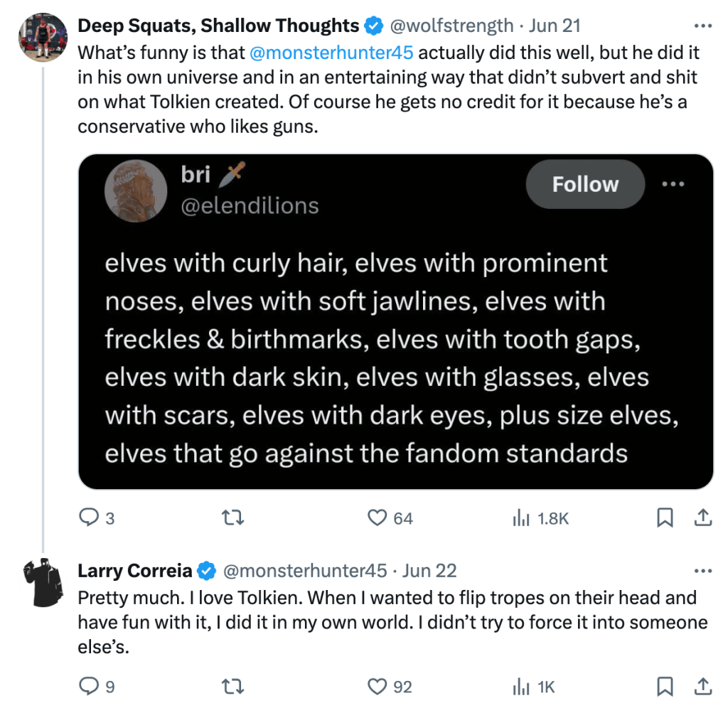Open the @monsterhunter45 mention link
728x708 pixels.
click(x=331, y=53)
